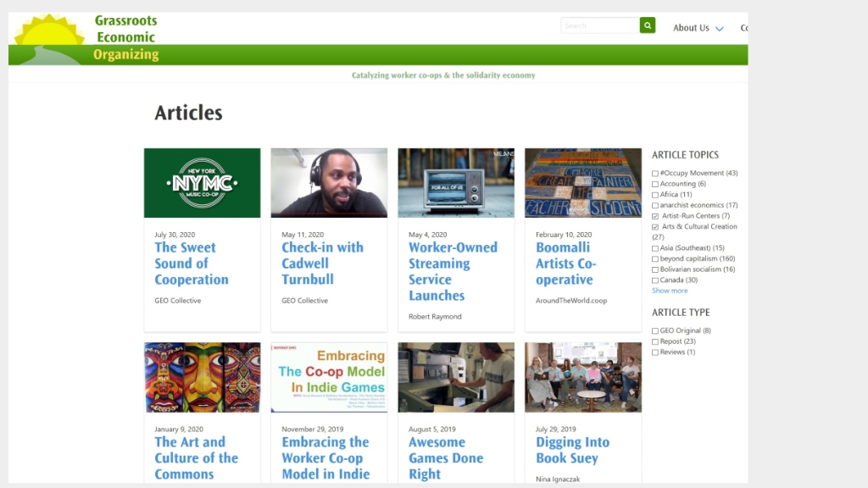Expand topics list with Show more

tap(670, 291)
